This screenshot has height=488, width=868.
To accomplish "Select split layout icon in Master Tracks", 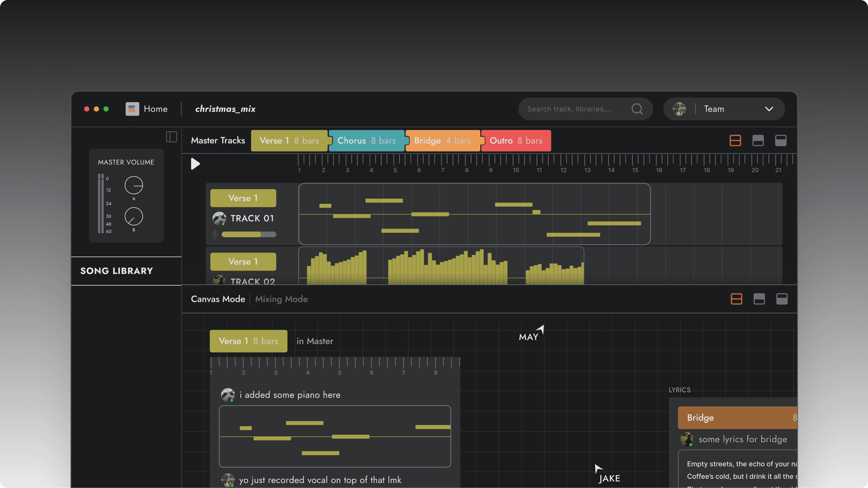I will point(735,141).
